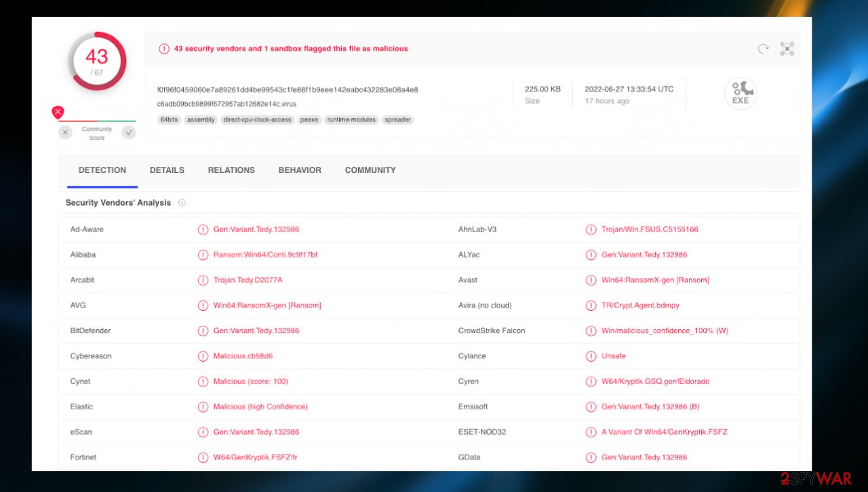
Task: Click the warning icon in eScan row
Action: click(203, 432)
